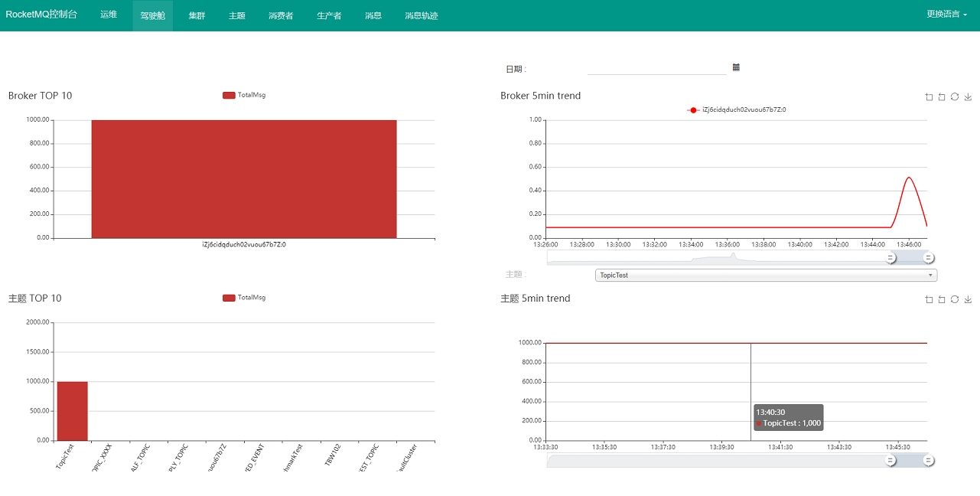Click Broker trend zoom reset icon
980x496 pixels.
[942, 96]
